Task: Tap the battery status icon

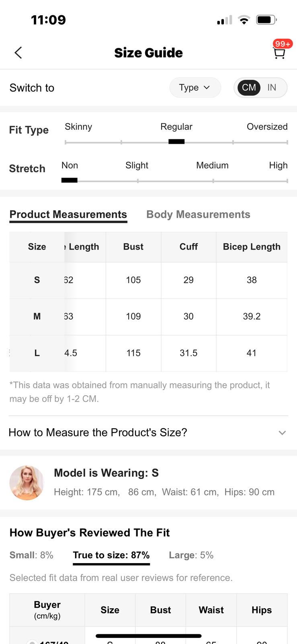Action: (x=266, y=20)
